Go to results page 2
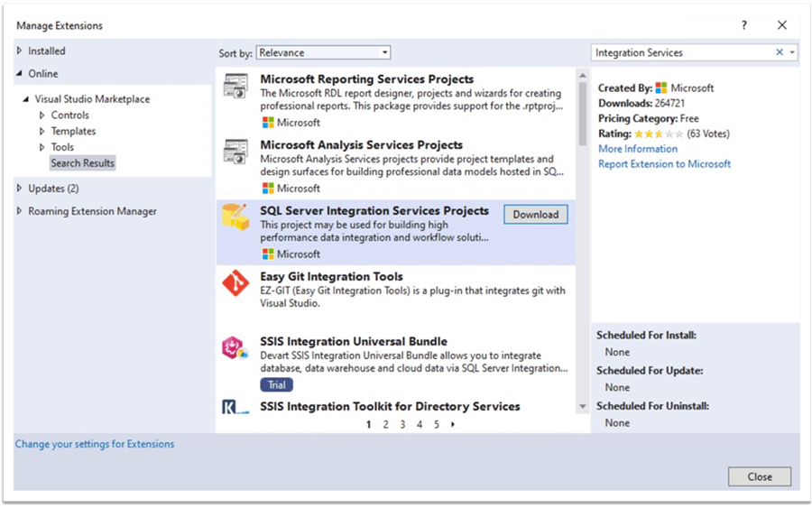Viewport: 812px width, 508px height. click(x=385, y=424)
